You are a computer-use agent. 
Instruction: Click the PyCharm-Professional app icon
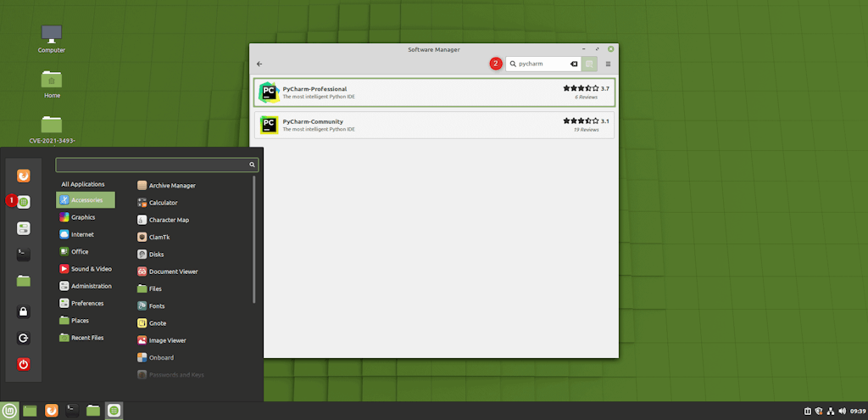coord(269,92)
